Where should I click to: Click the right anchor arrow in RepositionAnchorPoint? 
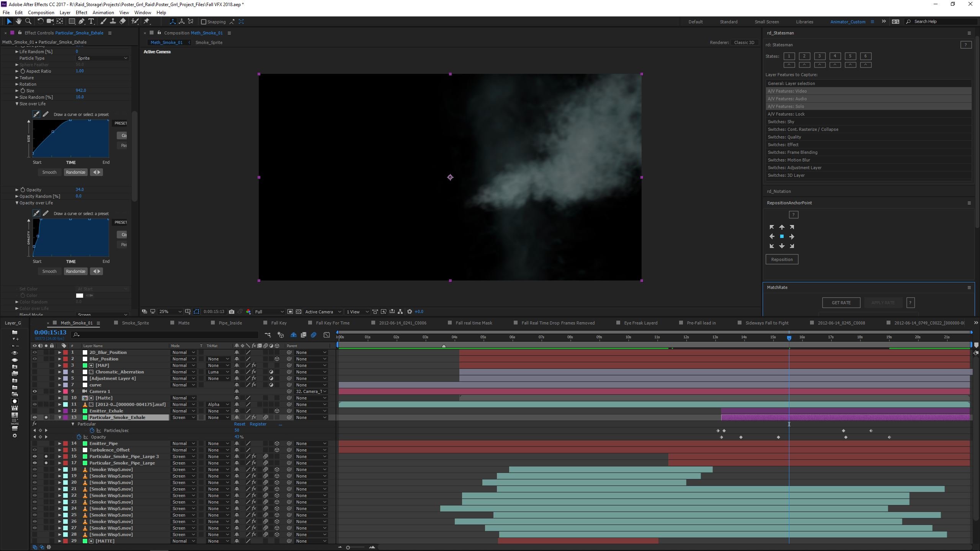click(792, 236)
